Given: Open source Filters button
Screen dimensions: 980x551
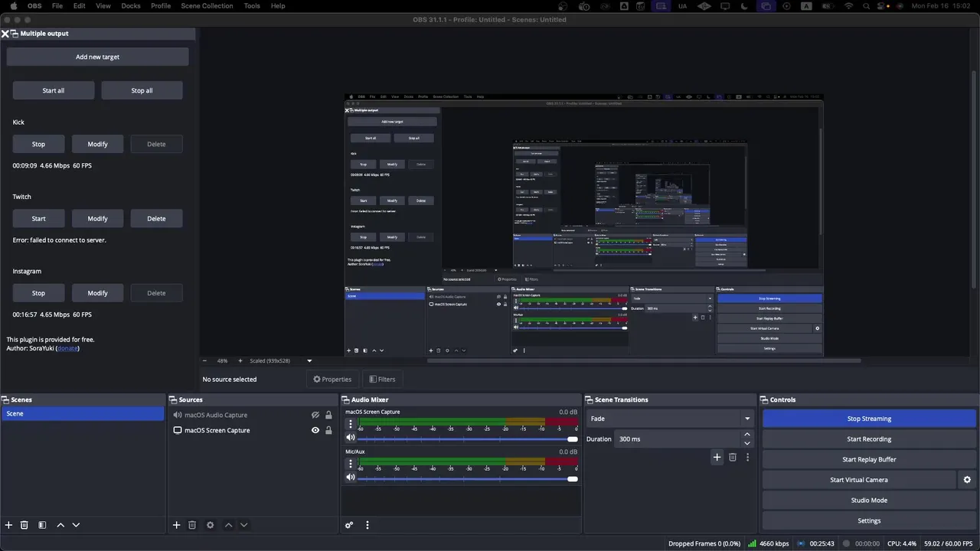Looking at the screenshot, I should (382, 380).
